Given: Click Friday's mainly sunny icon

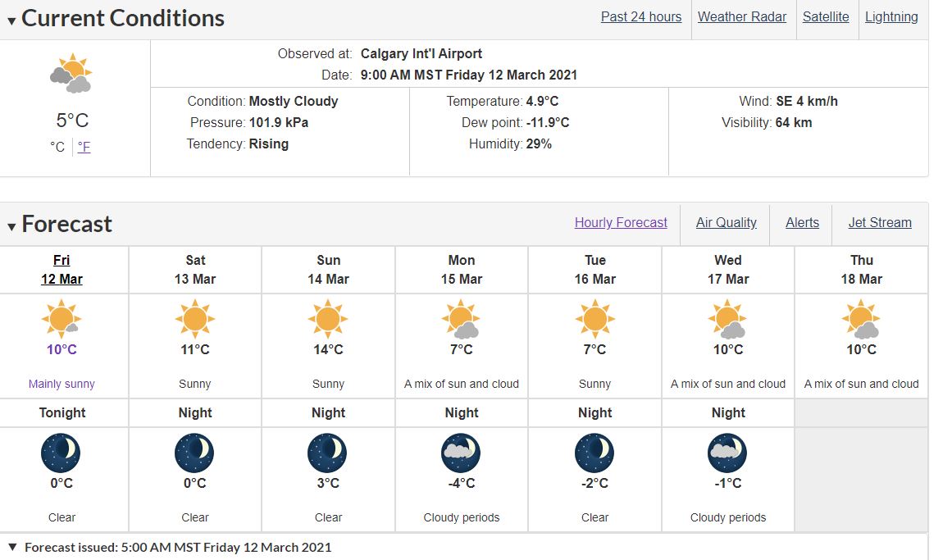Looking at the screenshot, I should 61,319.
